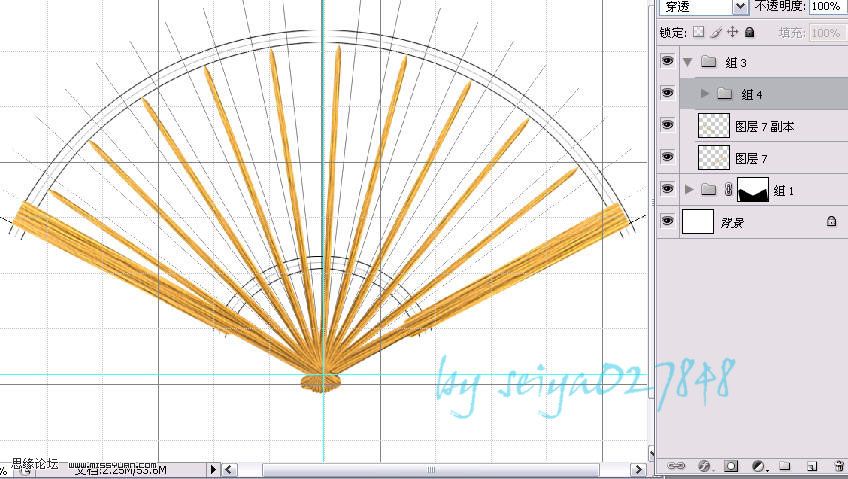Click the delete layer trash icon
The image size is (848, 479).
pos(839,466)
